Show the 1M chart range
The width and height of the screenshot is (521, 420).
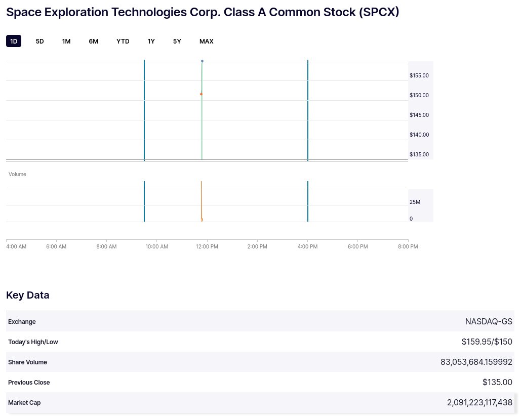click(x=66, y=41)
